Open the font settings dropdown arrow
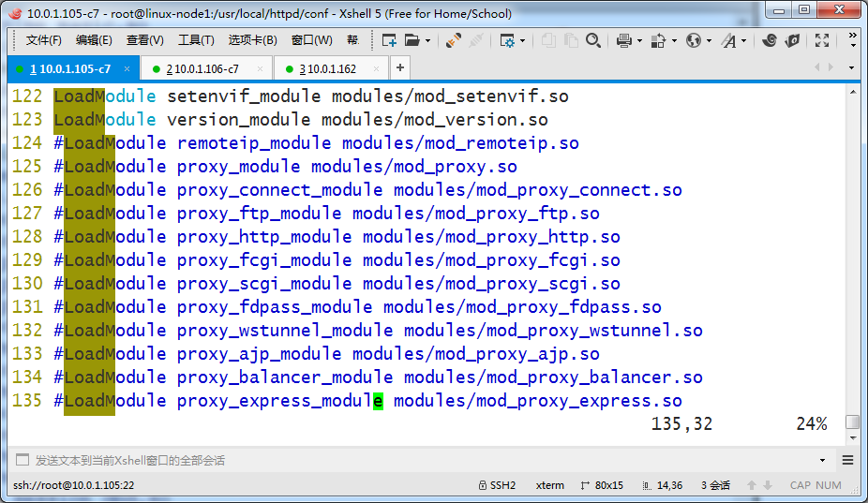The width and height of the screenshot is (868, 503). point(743,40)
